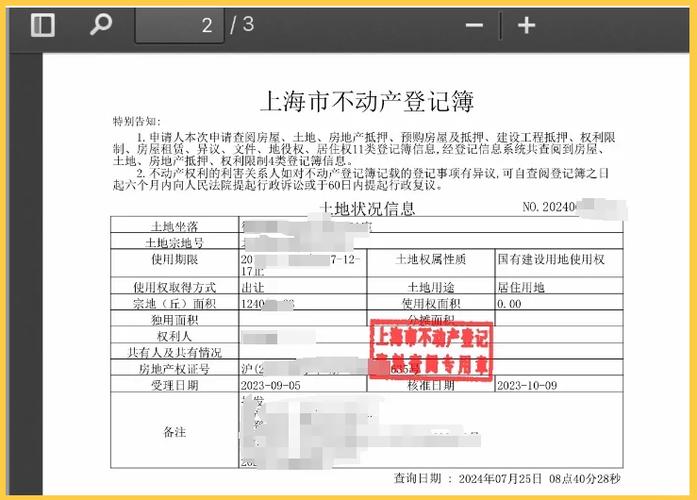Viewport: 697px width, 500px height.
Task: Click the date 2023-09-05
Action: [x=271, y=385]
